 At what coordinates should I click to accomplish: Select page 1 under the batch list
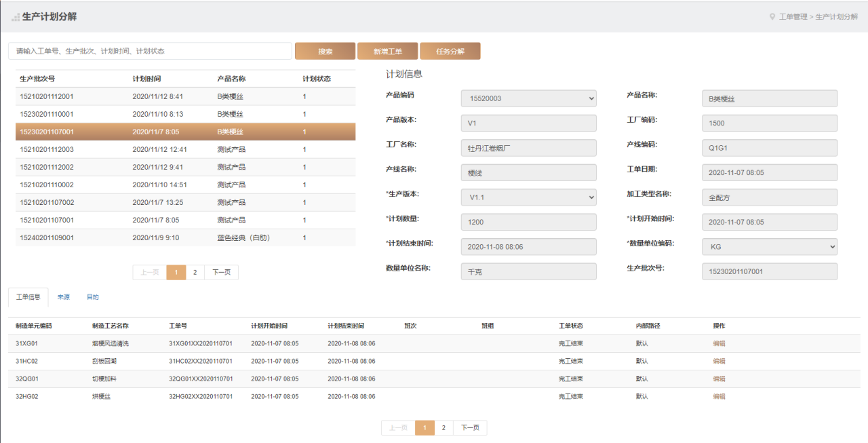pyautogui.click(x=176, y=272)
